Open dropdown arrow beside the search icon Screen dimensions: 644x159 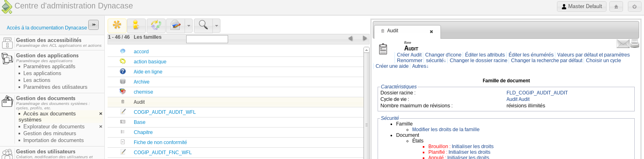(x=216, y=25)
